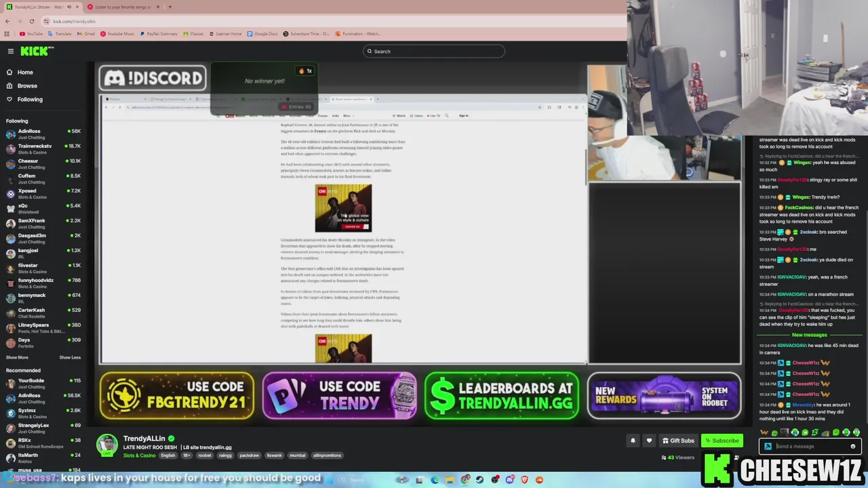Screen dimensions: 868x488
Task: Open Discord from the taskbar
Action: point(509,480)
